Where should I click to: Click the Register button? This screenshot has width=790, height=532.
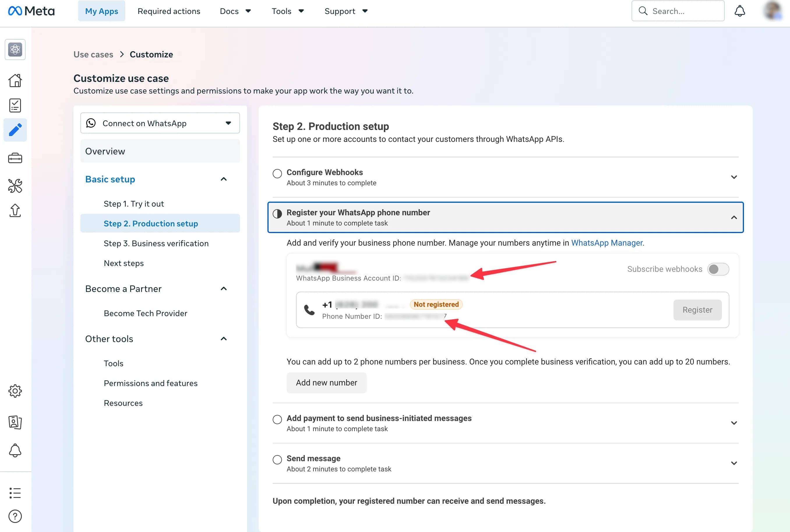tap(697, 310)
